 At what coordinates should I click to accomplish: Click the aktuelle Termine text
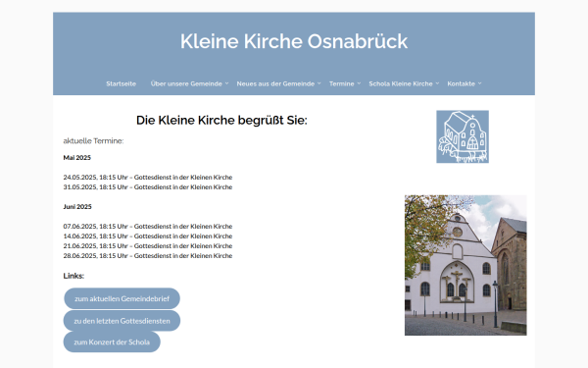pos(93,140)
